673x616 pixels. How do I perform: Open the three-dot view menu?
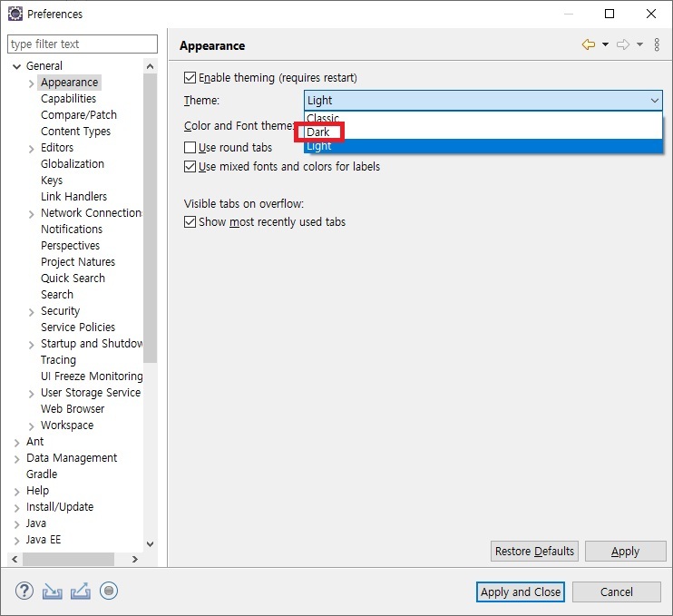[657, 44]
